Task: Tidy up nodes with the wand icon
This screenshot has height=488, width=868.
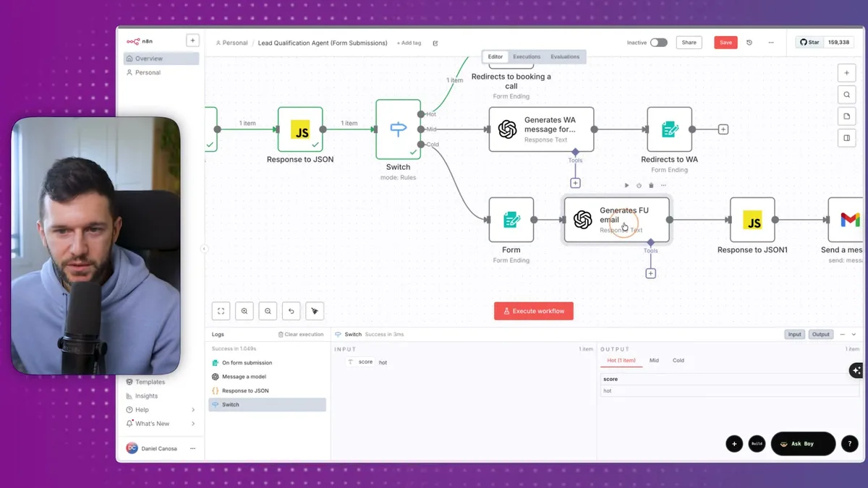Action: tap(314, 310)
